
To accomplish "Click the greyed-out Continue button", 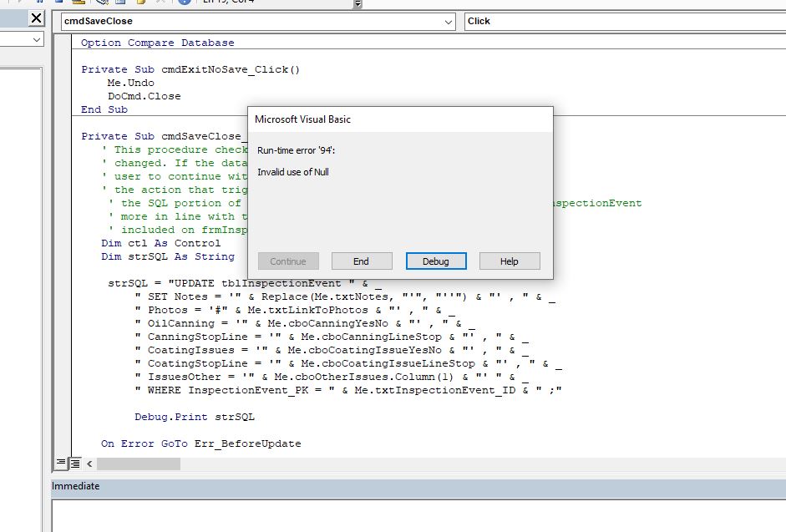I will [288, 261].
